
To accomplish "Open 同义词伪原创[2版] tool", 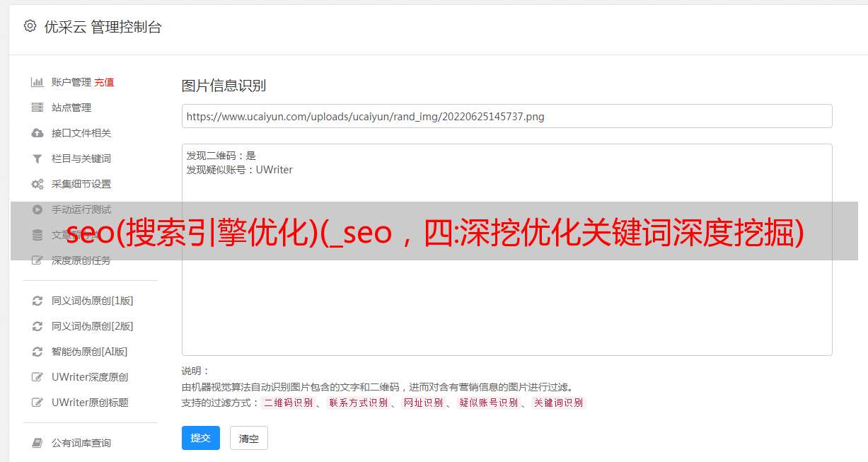I will [x=93, y=326].
